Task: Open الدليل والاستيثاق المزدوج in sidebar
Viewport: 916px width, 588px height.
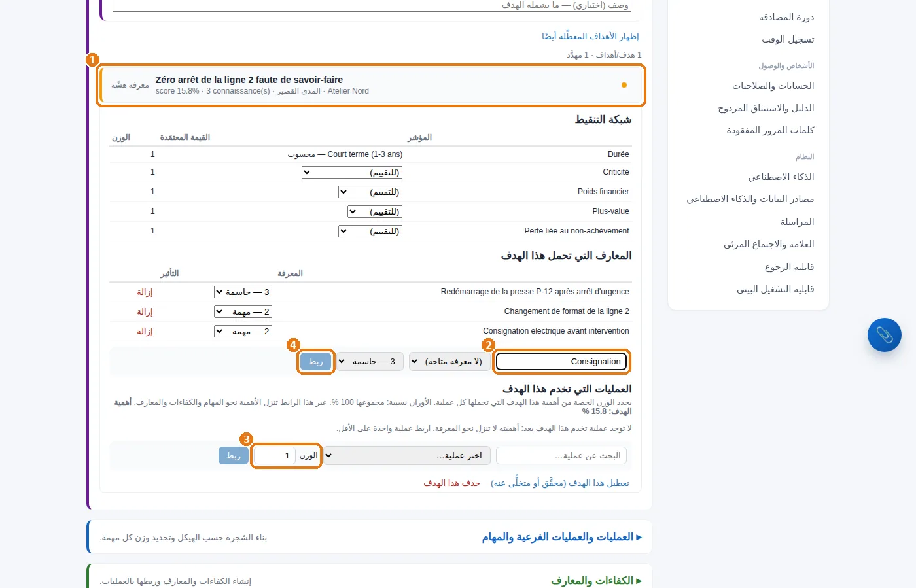Action: point(766,108)
